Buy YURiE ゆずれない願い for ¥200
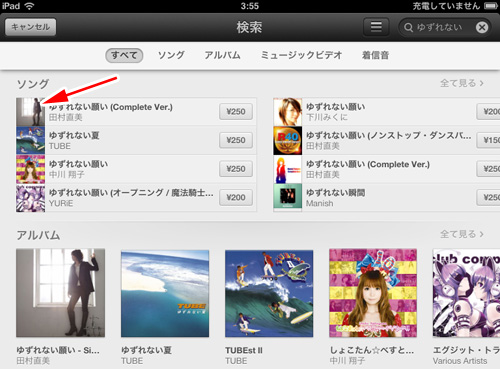The height and width of the screenshot is (369, 500). point(236,198)
